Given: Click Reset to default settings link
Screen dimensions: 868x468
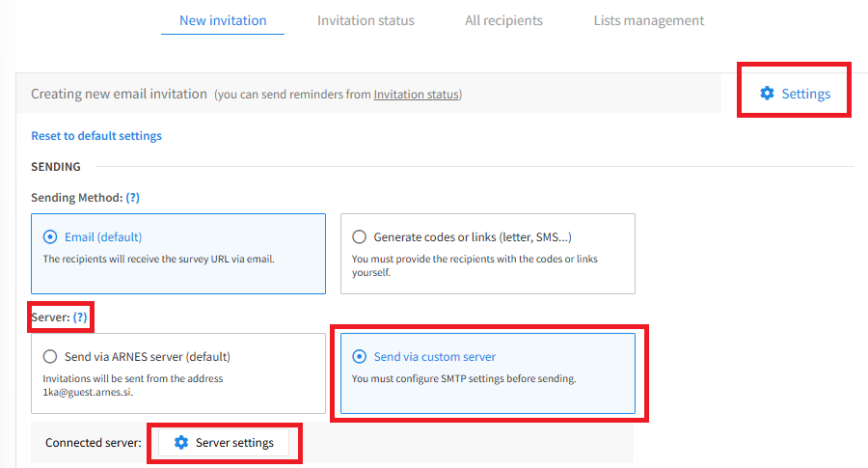Looking at the screenshot, I should (x=96, y=136).
